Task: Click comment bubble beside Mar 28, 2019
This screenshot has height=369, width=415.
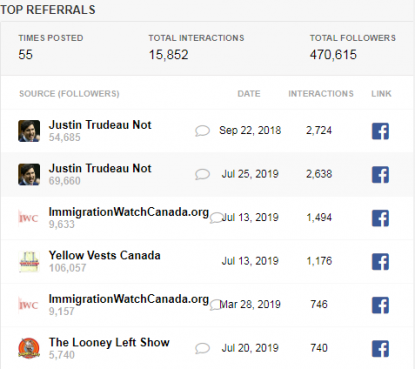Action: tap(215, 305)
